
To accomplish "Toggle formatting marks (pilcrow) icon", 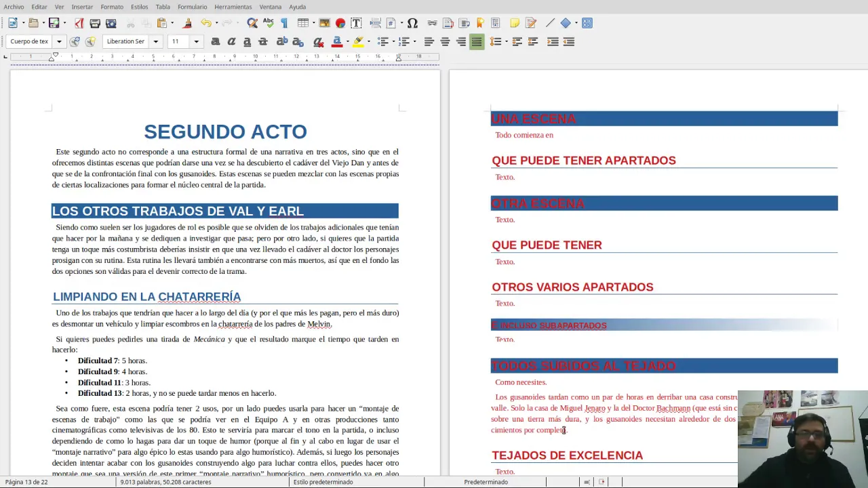I will coord(284,23).
